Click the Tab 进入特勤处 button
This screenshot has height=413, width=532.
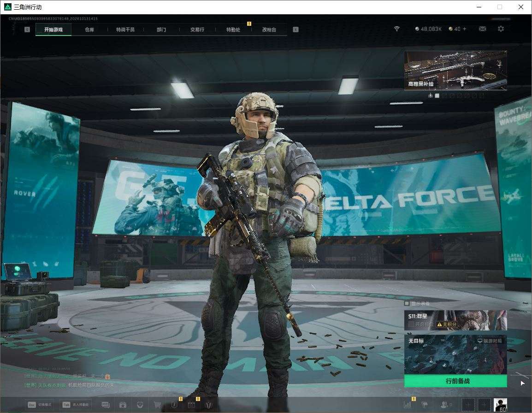click(76, 405)
